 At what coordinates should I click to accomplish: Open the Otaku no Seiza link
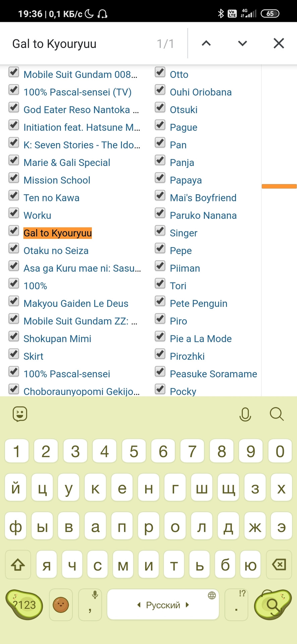(56, 251)
